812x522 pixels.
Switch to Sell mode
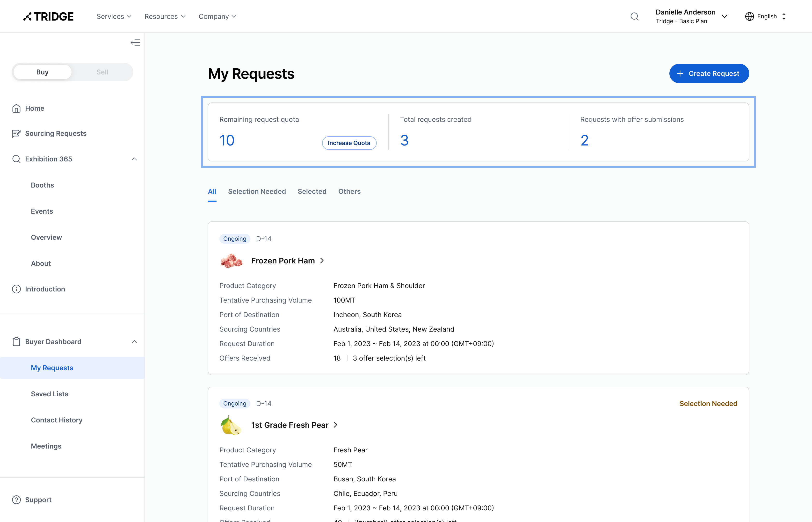[x=102, y=72]
